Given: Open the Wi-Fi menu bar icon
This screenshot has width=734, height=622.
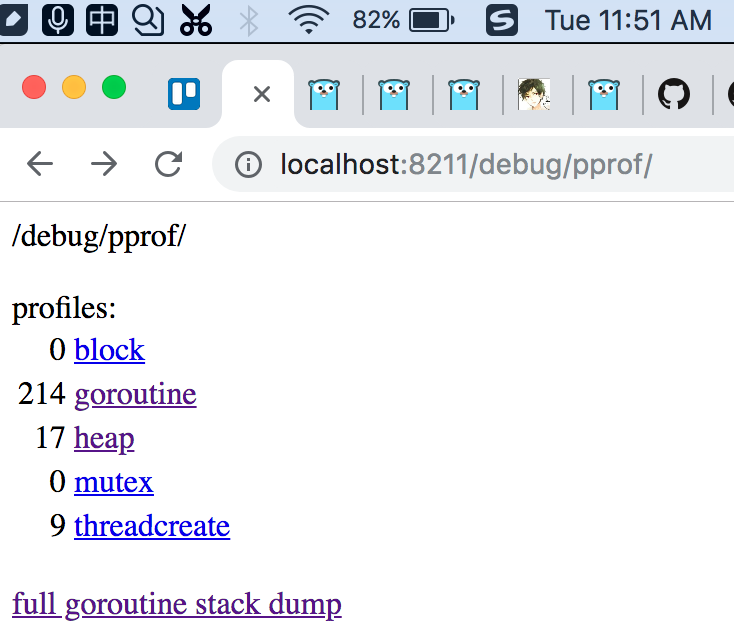Looking at the screenshot, I should (x=309, y=20).
